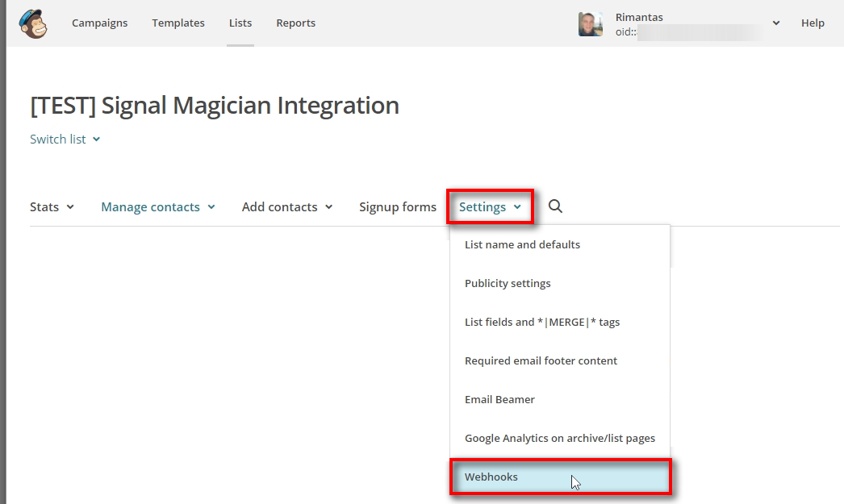844x504 pixels.
Task: Open List fields and MERGE tags
Action: tap(542, 322)
